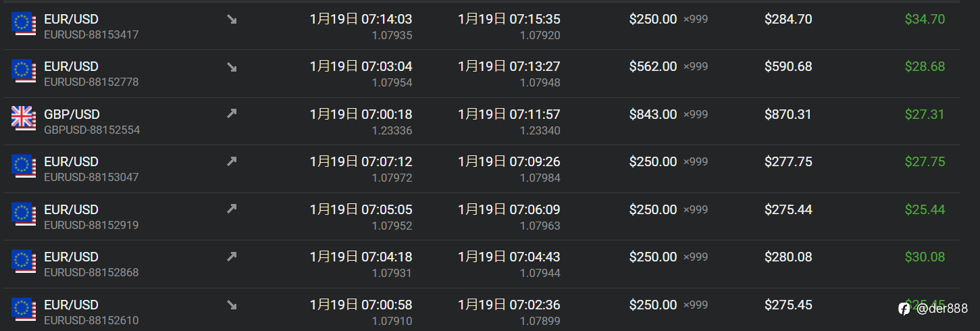This screenshot has width=980, height=331.
Task: Click the EUR/USD flag icon for trade EURUSD-88153417
Action: [x=24, y=24]
